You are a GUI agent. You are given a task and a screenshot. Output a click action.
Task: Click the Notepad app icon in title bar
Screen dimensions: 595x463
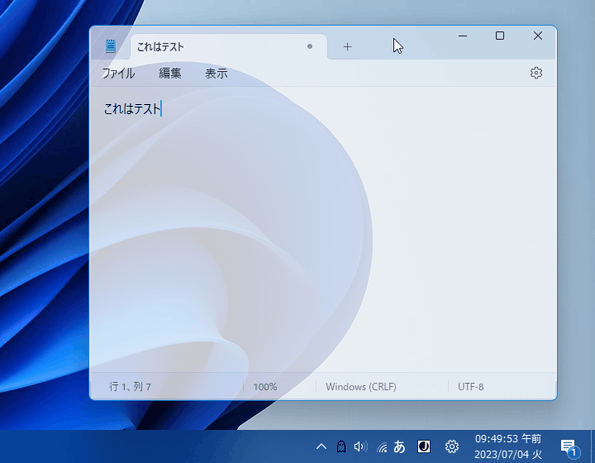pos(110,46)
